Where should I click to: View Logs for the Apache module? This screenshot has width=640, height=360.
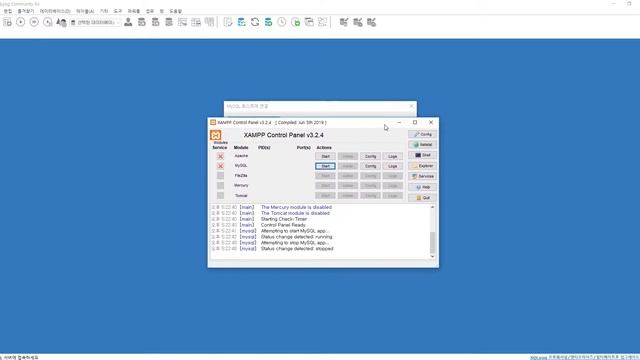[393, 156]
